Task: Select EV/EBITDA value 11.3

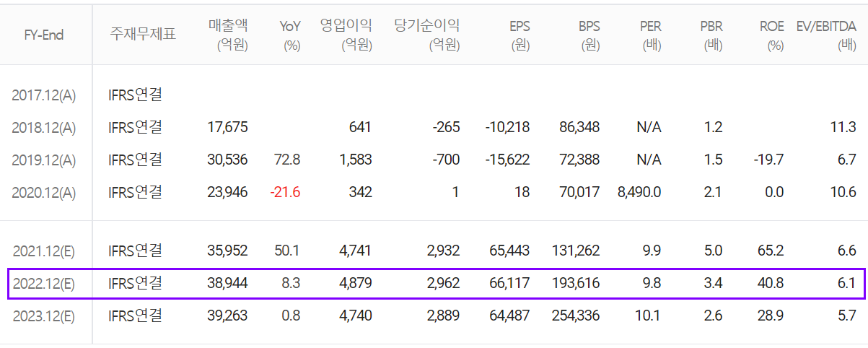Action: (x=843, y=128)
